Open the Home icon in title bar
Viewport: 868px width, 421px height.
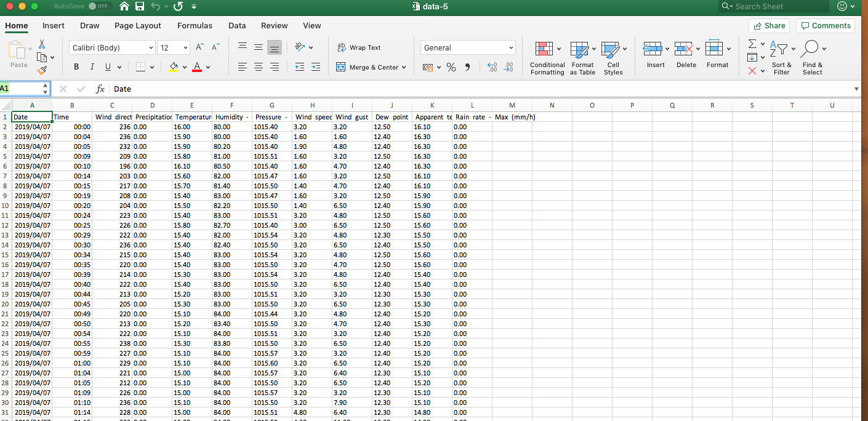coord(124,6)
